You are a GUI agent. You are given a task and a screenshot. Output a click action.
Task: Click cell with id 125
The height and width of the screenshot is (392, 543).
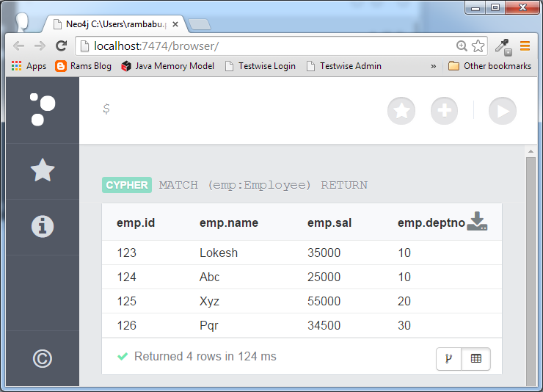(x=127, y=301)
